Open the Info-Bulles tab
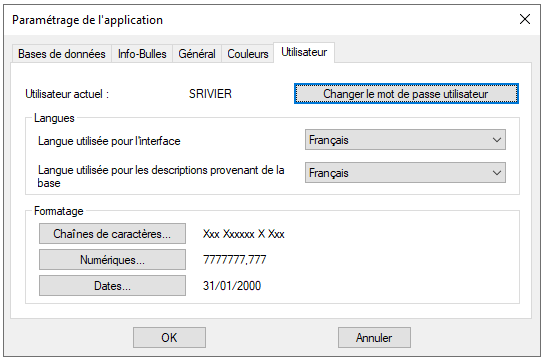 142,54
